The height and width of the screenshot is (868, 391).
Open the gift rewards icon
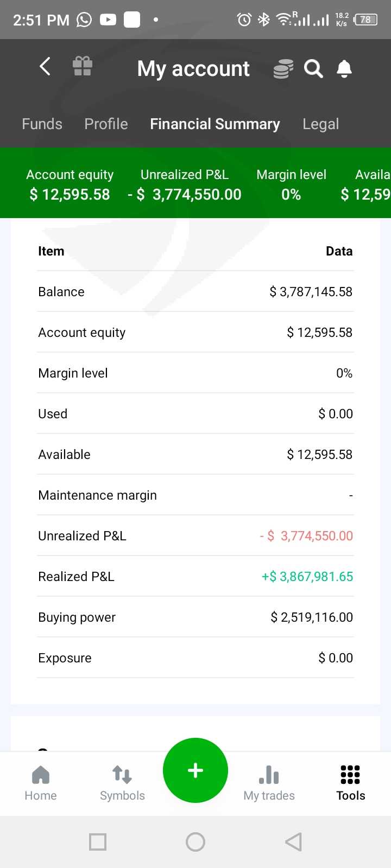click(x=83, y=67)
